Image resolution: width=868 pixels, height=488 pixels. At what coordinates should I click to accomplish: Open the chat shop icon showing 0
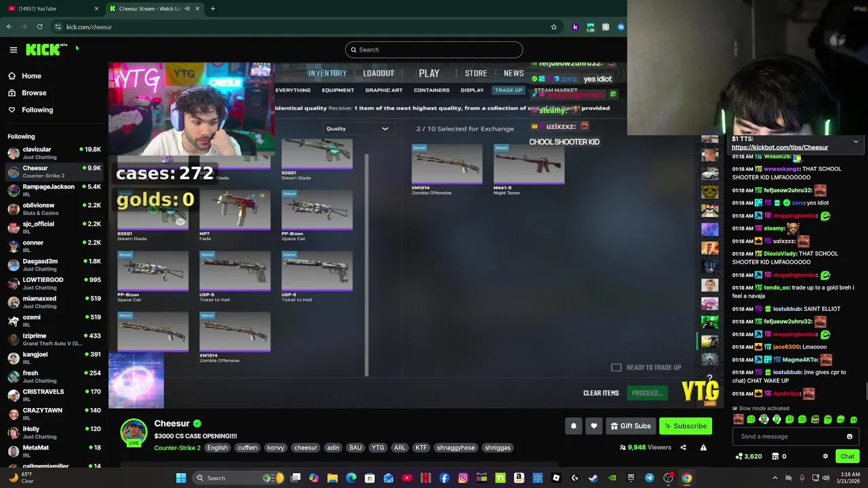tap(774, 457)
